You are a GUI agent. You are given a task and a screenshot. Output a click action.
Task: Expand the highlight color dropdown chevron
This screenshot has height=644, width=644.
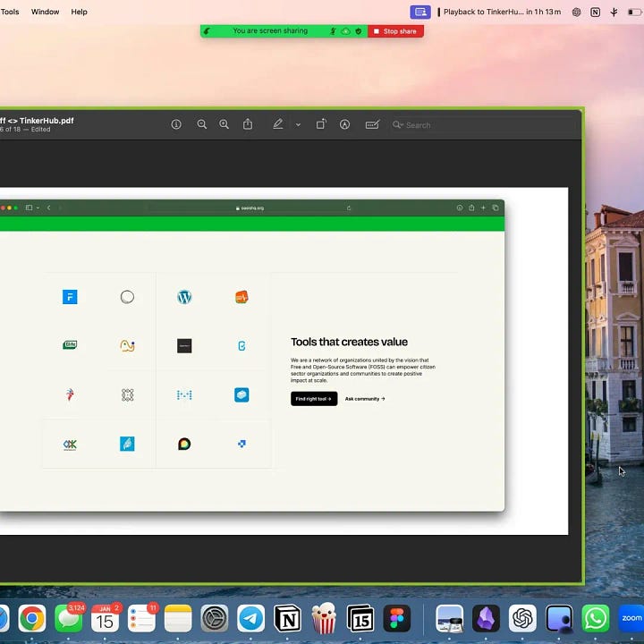point(298,125)
